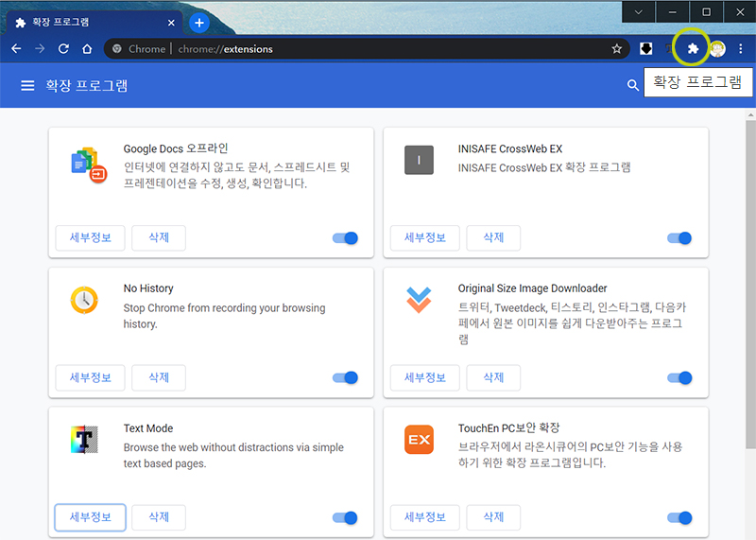Minimize the Chrome window
Viewport: 756px width, 540px height.
(672, 12)
